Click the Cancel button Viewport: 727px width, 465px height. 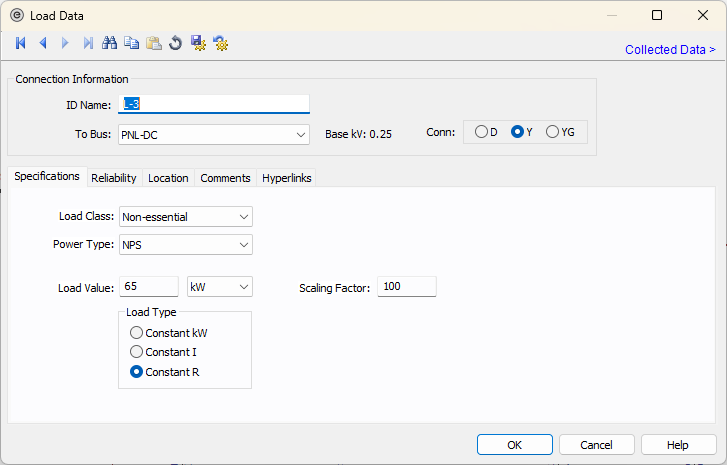pyautogui.click(x=597, y=445)
